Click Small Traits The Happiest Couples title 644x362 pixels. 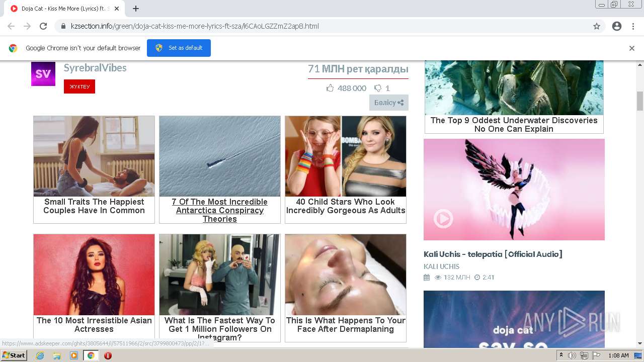point(94,206)
